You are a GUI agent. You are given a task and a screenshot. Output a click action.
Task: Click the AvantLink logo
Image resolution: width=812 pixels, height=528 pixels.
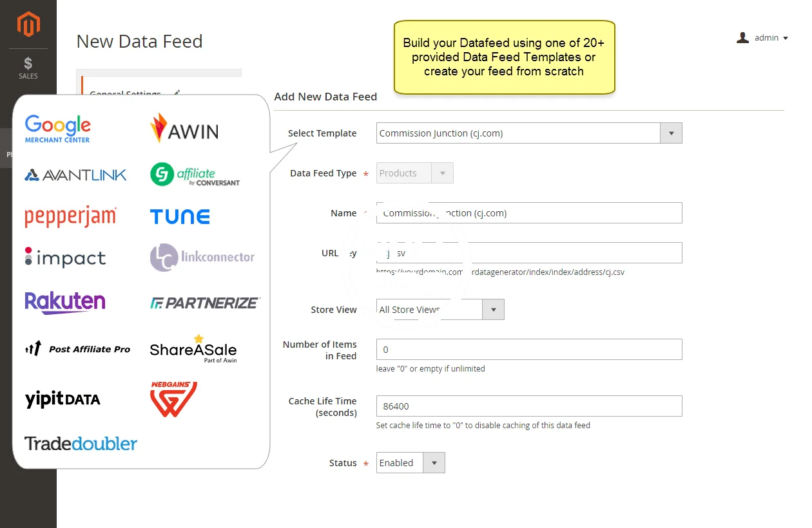click(75, 175)
